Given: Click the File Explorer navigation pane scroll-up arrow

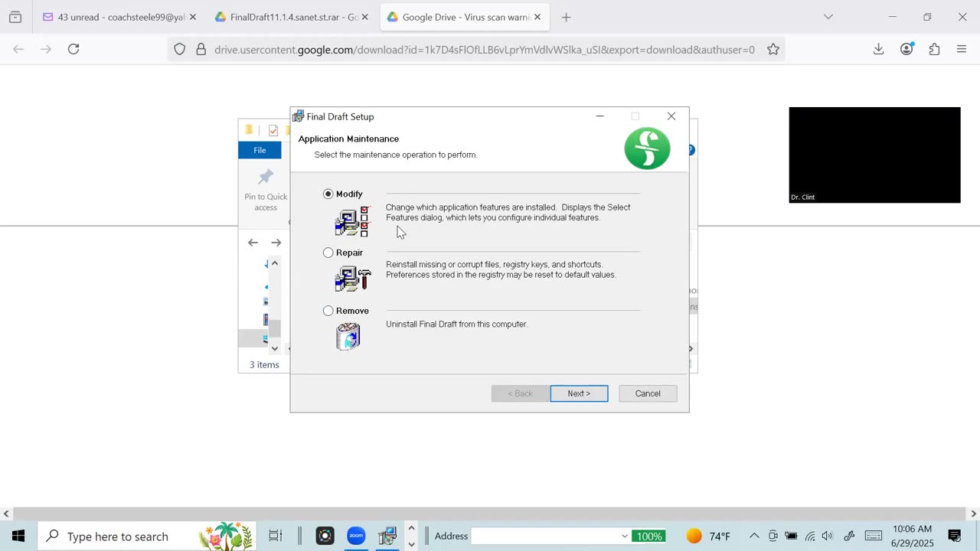Looking at the screenshot, I should (x=275, y=263).
